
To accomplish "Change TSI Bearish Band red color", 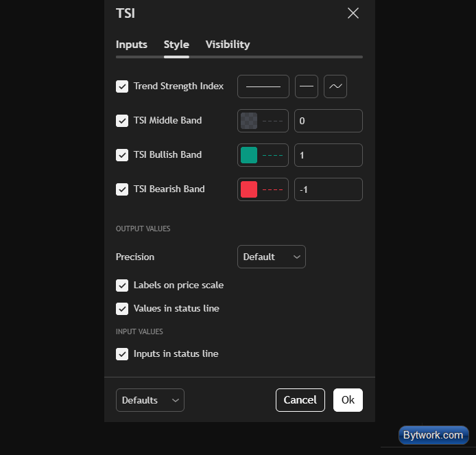I will (249, 189).
